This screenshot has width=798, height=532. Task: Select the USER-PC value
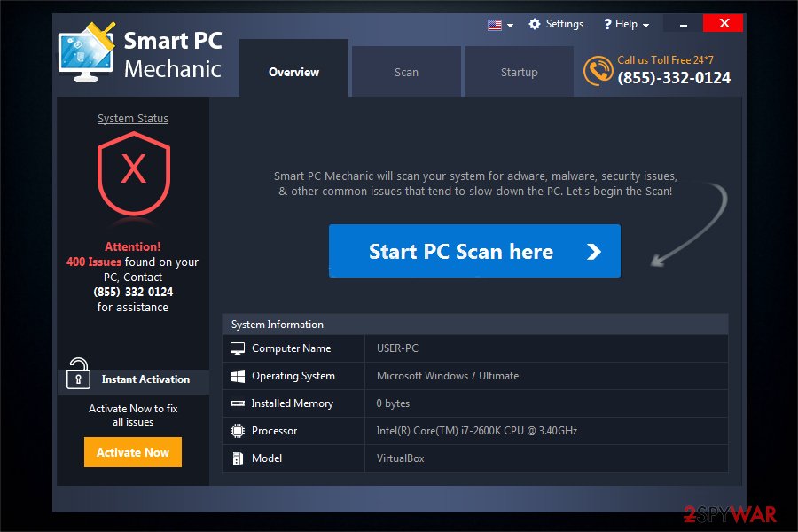pyautogui.click(x=397, y=348)
